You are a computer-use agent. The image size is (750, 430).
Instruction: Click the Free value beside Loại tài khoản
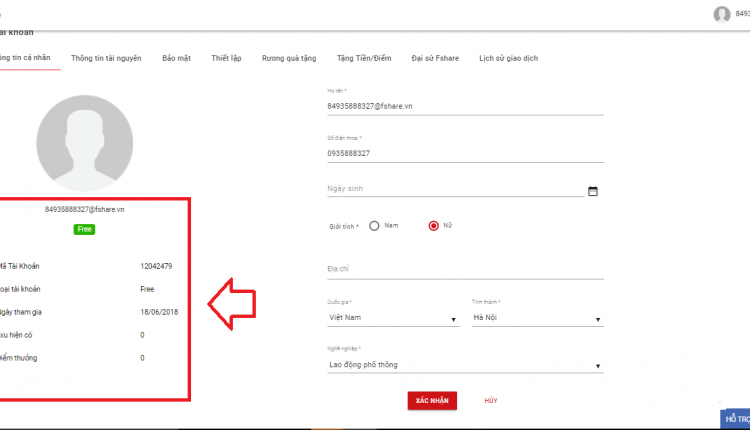147,289
